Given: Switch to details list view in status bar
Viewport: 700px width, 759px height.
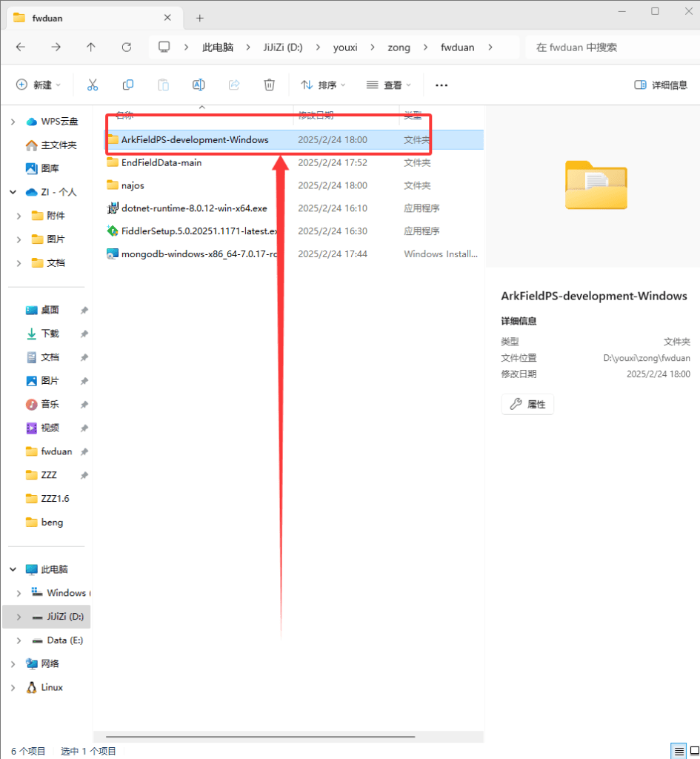Looking at the screenshot, I should tap(677, 751).
